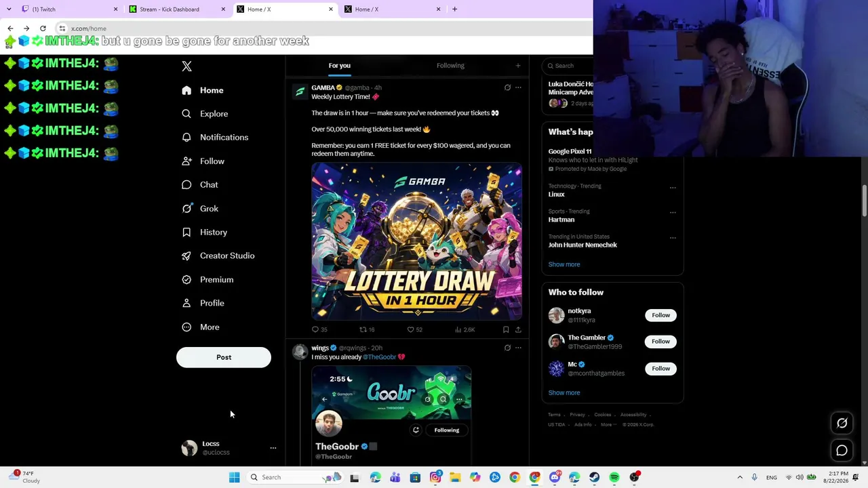Click the Post button
The height and width of the screenshot is (488, 868).
[x=224, y=357]
